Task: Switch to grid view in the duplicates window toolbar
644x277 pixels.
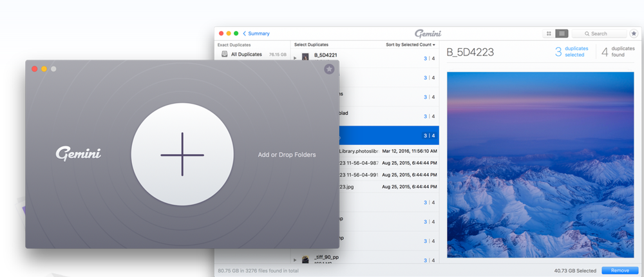Action: [x=549, y=33]
